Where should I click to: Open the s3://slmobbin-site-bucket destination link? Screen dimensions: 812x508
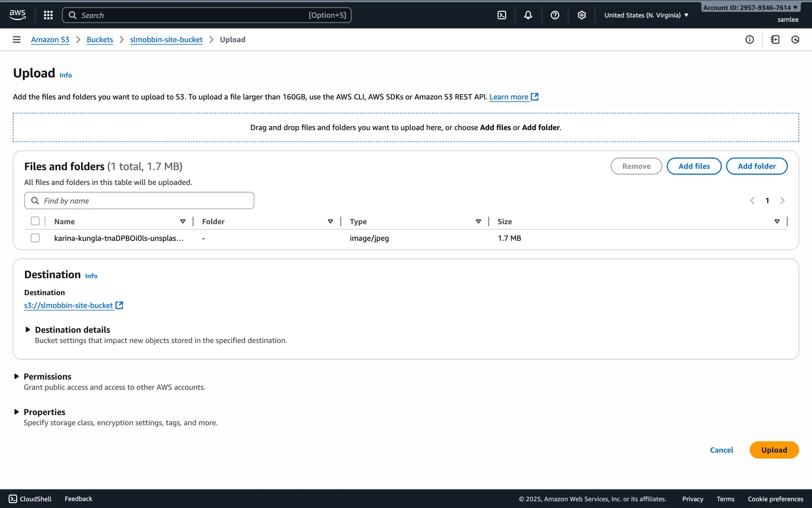coord(69,305)
